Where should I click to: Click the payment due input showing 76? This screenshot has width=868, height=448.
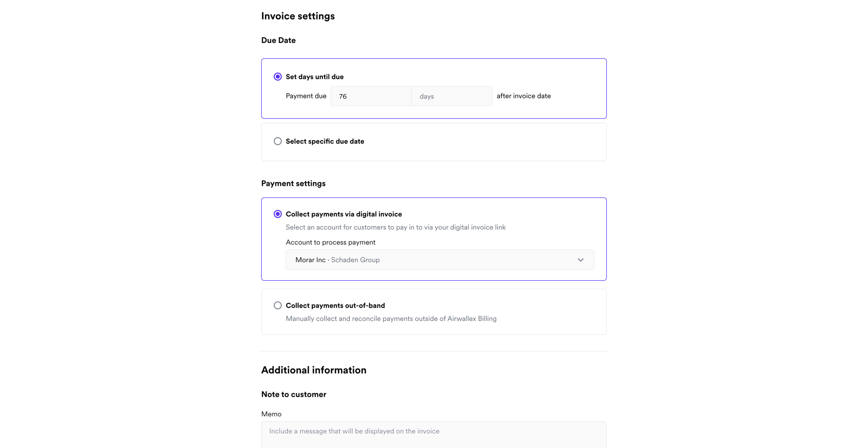pos(371,96)
